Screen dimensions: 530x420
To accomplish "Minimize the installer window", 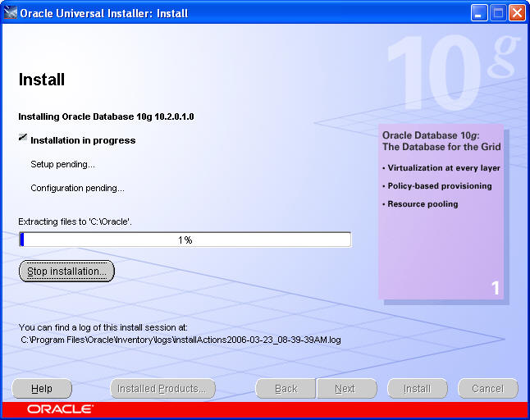I will pos(480,13).
